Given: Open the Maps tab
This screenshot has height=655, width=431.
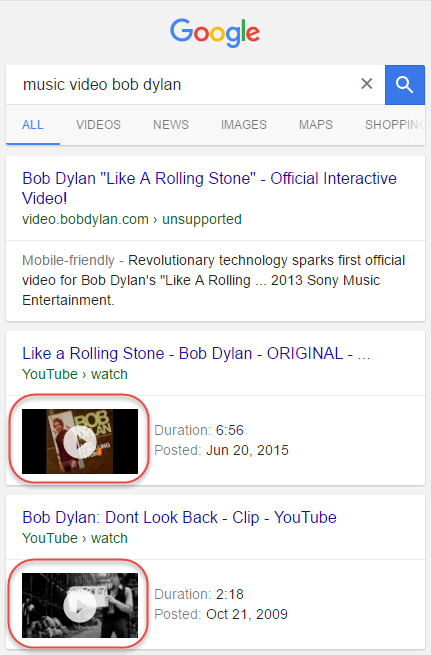Looking at the screenshot, I should click(316, 124).
